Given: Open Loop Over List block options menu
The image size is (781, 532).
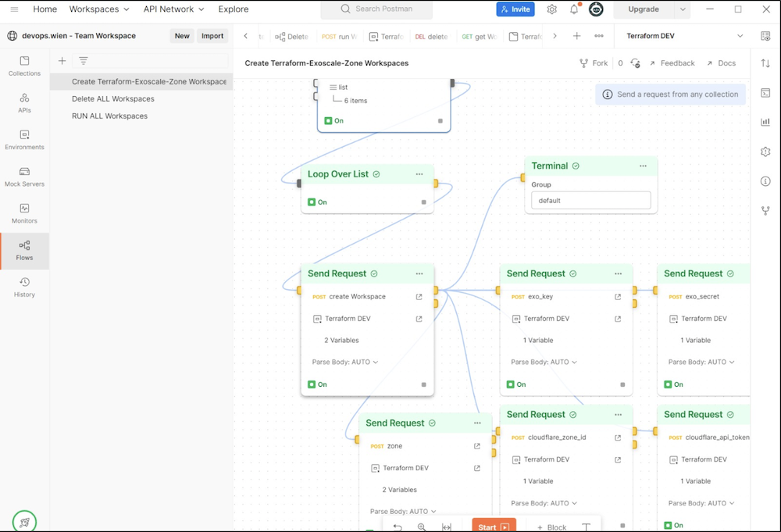Looking at the screenshot, I should click(419, 174).
